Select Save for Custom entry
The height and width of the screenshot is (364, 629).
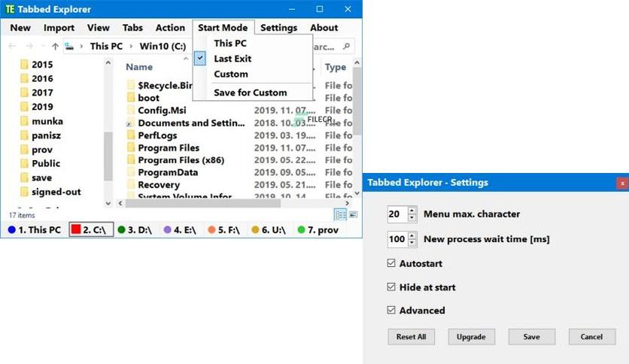point(251,93)
